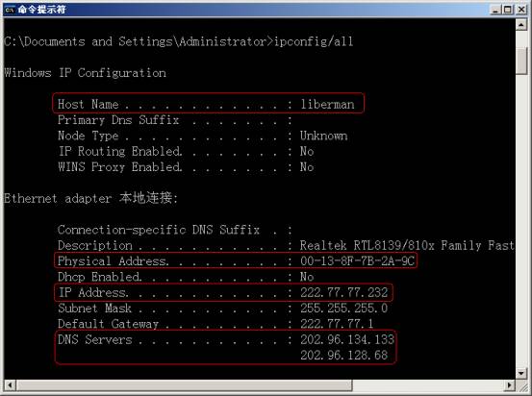Click the vertical scrollbar down arrow
The image size is (532, 396).
tap(521, 374)
